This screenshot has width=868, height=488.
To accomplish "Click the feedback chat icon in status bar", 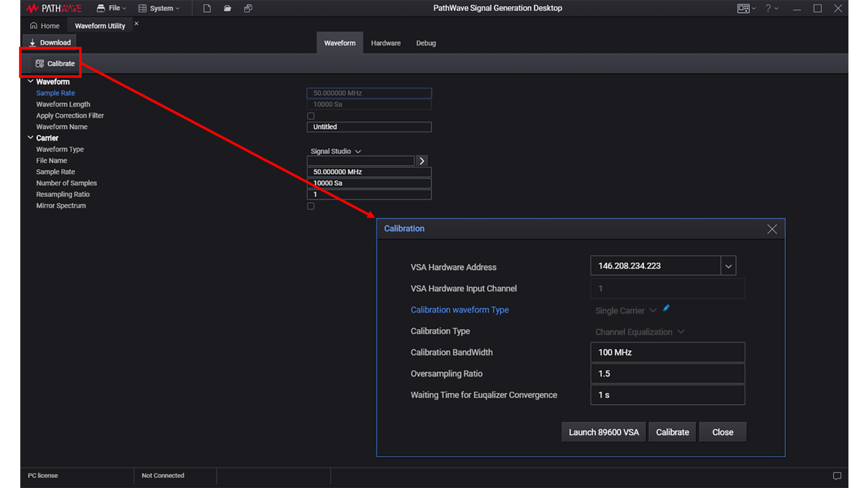I will pos(837,476).
